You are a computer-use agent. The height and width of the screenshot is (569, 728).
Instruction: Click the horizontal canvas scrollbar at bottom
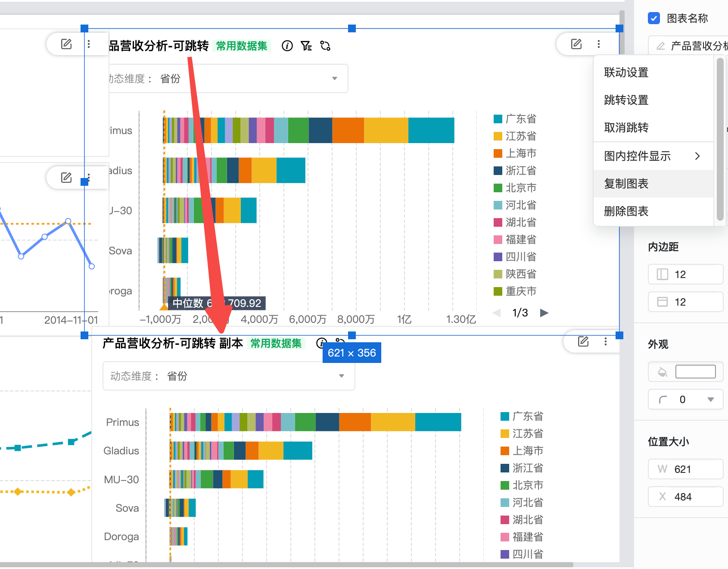(286, 565)
